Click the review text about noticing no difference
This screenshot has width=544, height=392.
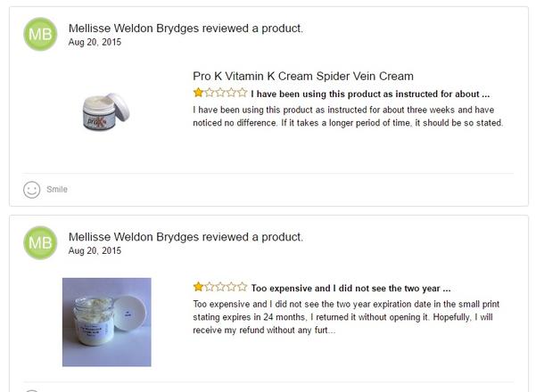(x=349, y=116)
